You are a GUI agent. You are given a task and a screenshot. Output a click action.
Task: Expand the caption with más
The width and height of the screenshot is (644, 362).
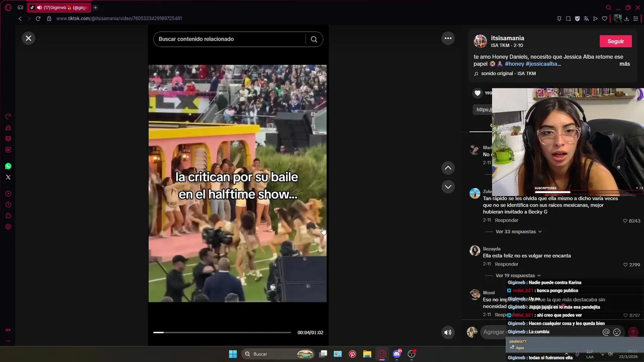[x=624, y=64]
